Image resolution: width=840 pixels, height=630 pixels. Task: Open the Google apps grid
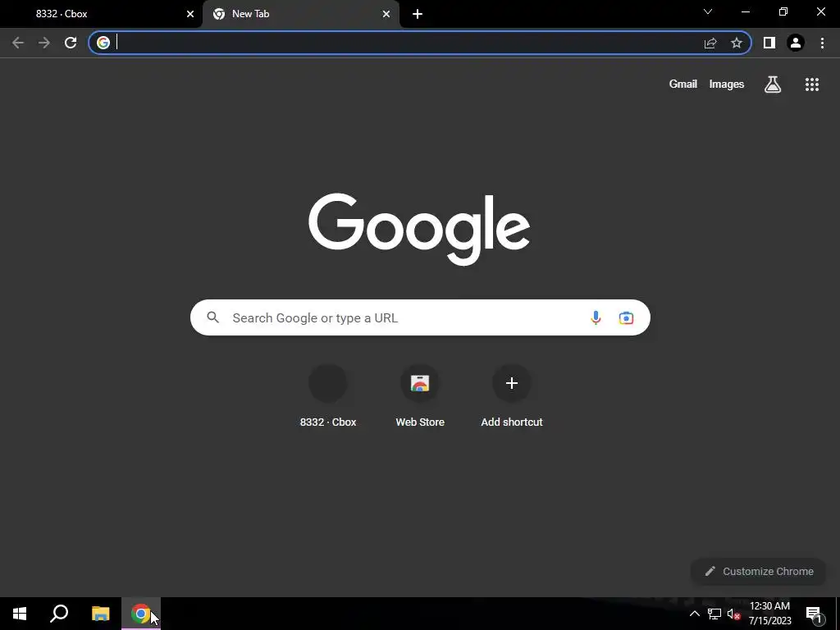(x=812, y=84)
